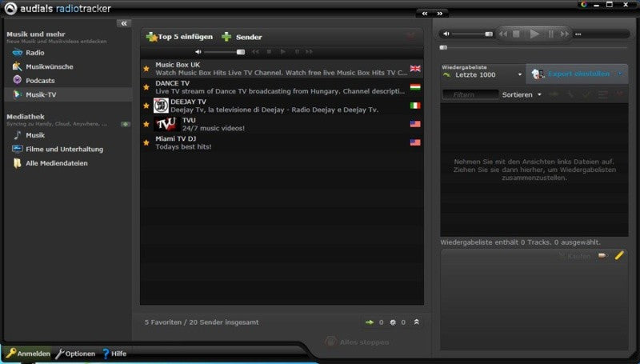
Task: Toggle favorite star for DEEJAY TV
Action: 146,106
